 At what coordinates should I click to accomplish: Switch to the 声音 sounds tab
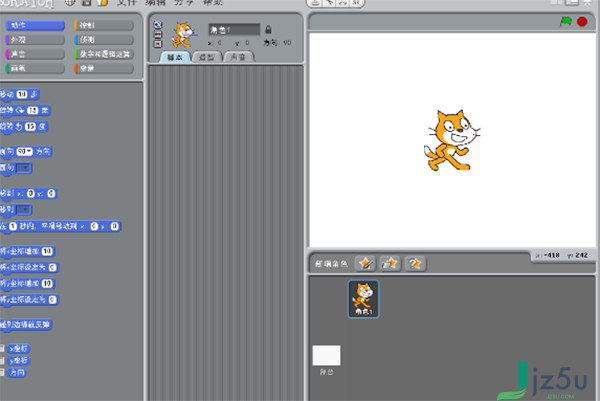click(x=238, y=57)
